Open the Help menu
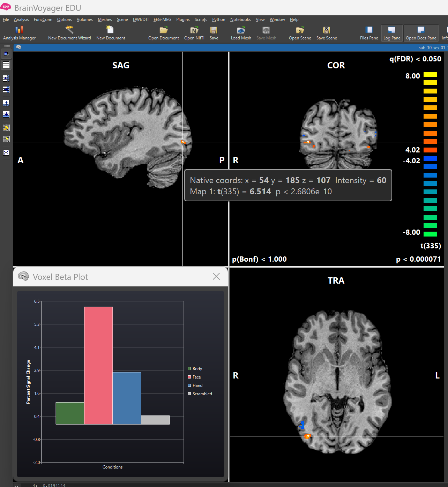The height and width of the screenshot is (487, 448). click(x=294, y=20)
